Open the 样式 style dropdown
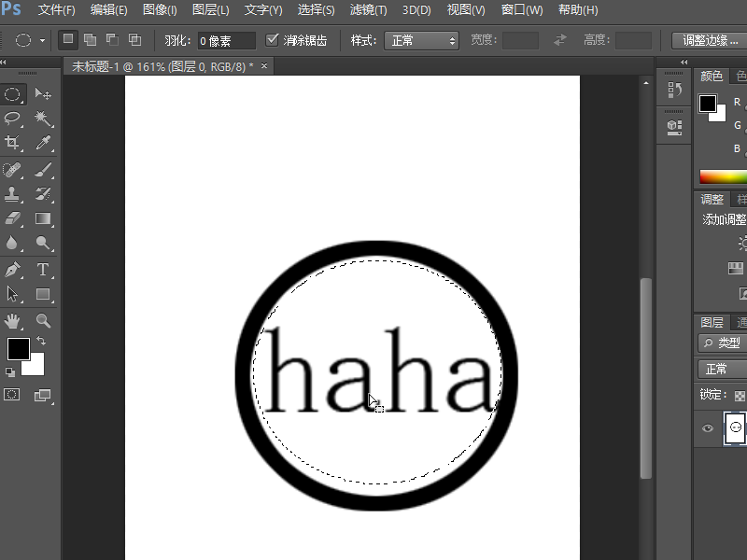The image size is (747, 560). pyautogui.click(x=423, y=41)
